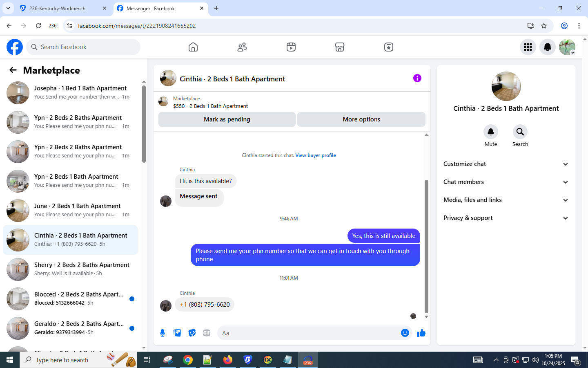This screenshot has height=368, width=588.
Task: Click the Windows taskbar search box
Action: pos(78,360)
